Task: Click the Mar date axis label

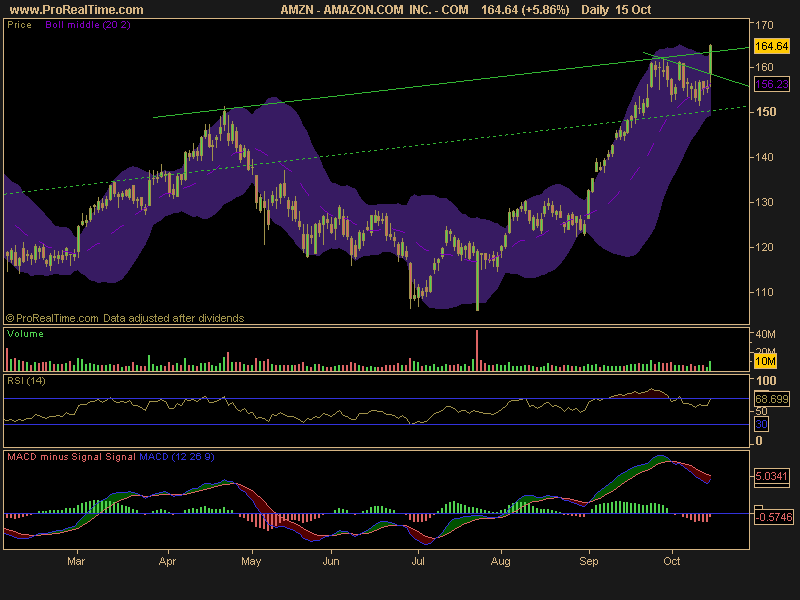Action: point(76,561)
